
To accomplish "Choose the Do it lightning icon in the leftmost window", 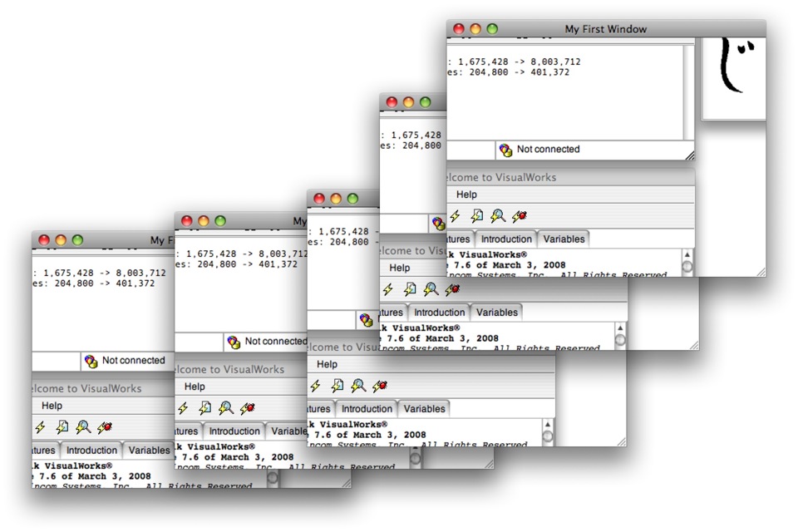I will [40, 427].
